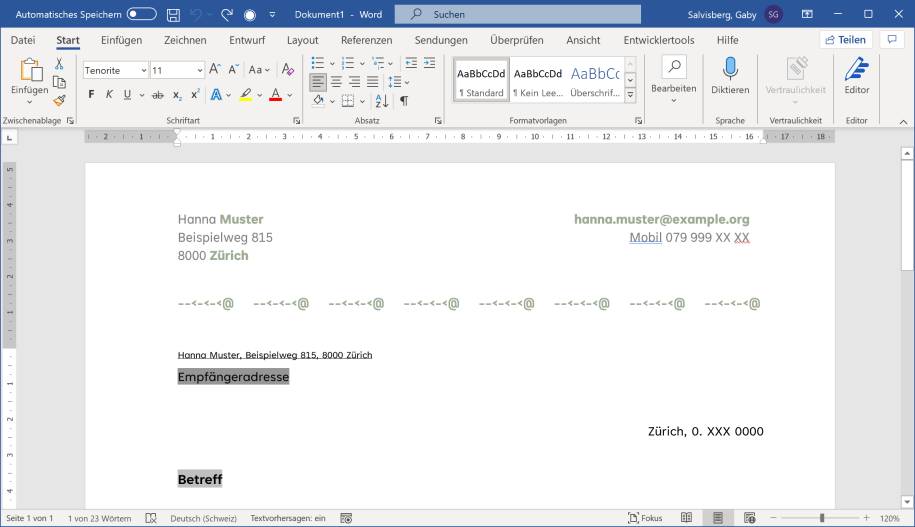Open the change case Aa dropdown
The height and width of the screenshot is (527, 915).
coord(259,69)
